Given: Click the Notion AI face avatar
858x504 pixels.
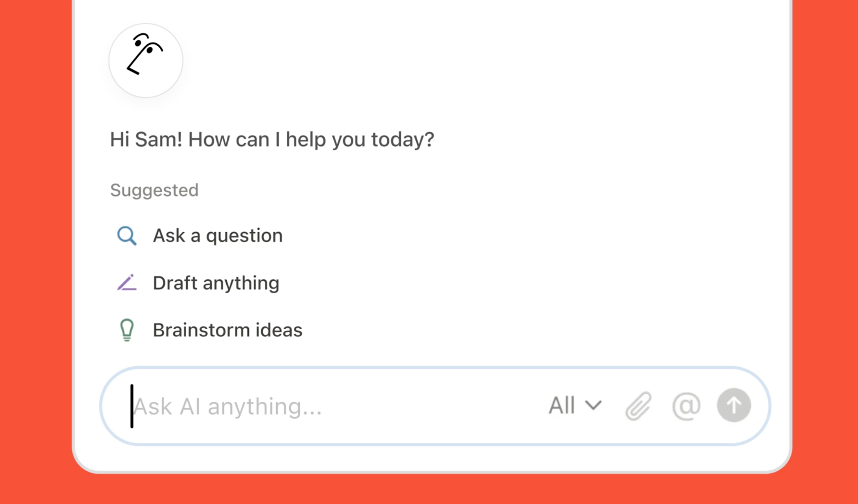Looking at the screenshot, I should (146, 60).
